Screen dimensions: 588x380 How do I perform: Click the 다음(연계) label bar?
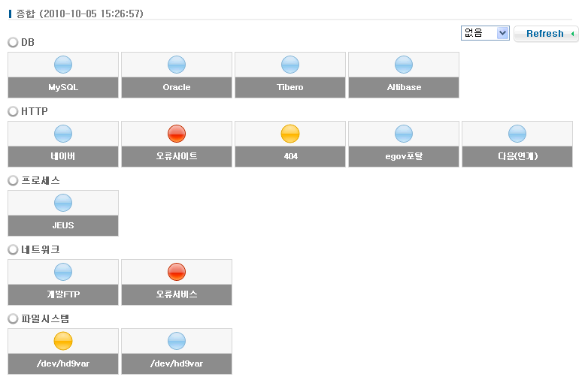[x=517, y=156]
